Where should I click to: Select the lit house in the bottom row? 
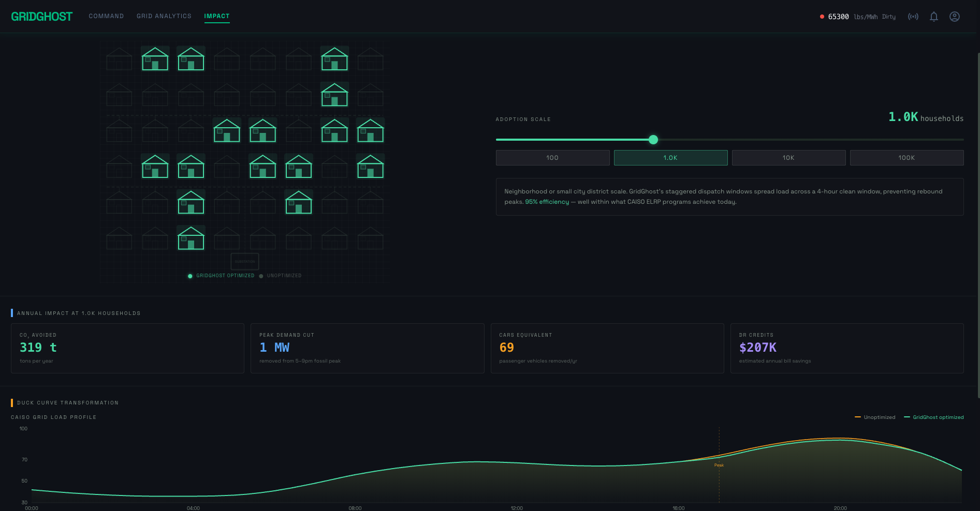click(191, 238)
